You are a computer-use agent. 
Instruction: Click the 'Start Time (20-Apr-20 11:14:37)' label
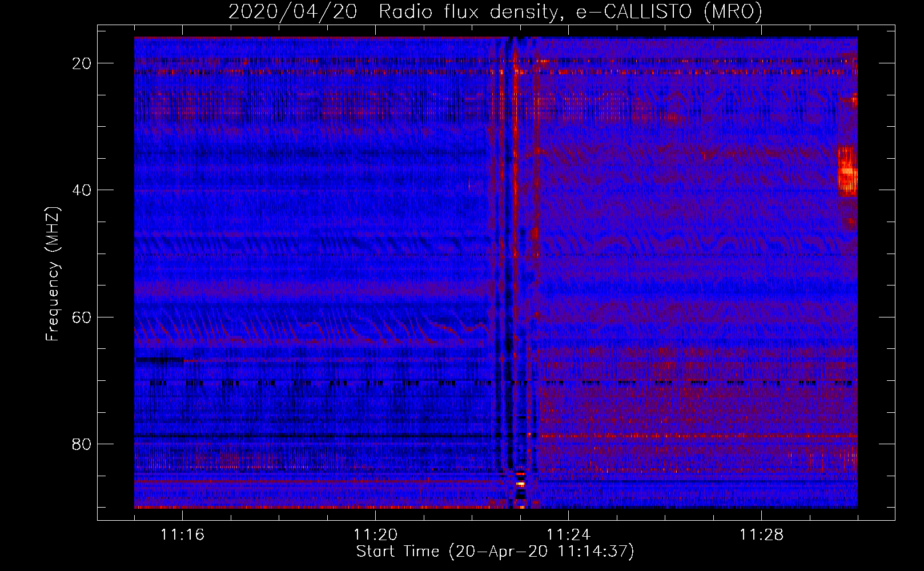coord(495,552)
